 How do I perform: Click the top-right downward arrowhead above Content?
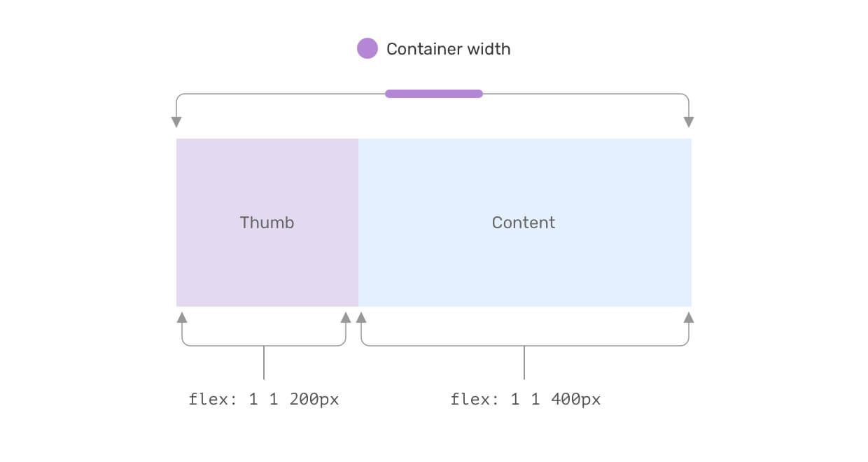pos(689,122)
